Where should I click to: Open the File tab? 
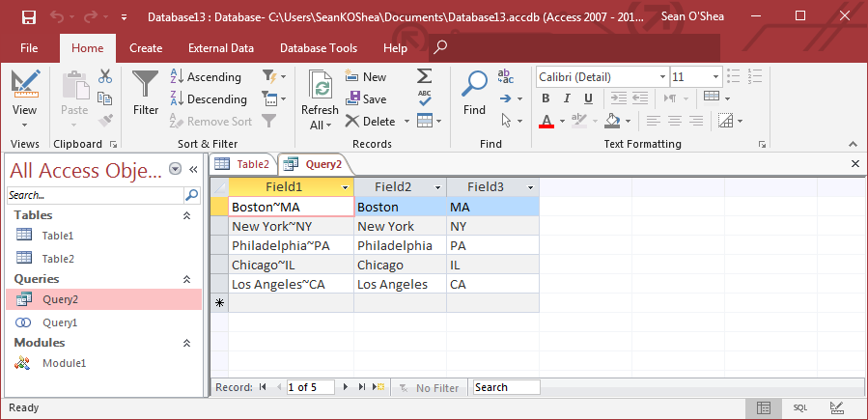tap(29, 48)
